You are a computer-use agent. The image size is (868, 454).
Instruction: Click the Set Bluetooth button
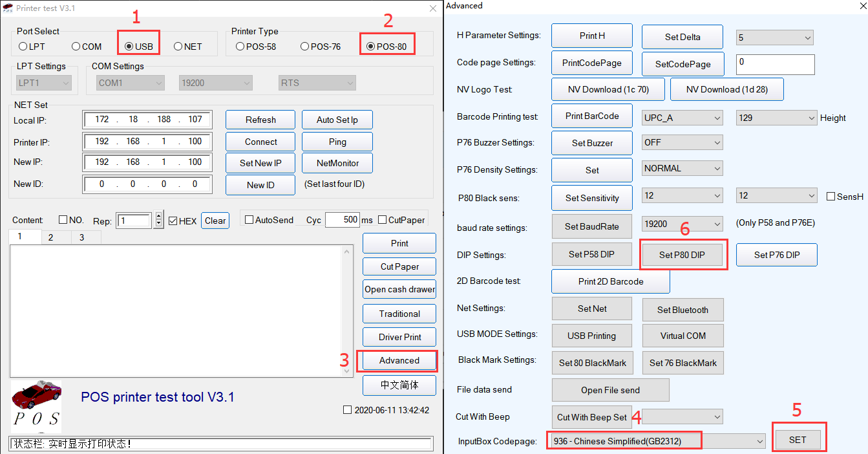click(683, 309)
